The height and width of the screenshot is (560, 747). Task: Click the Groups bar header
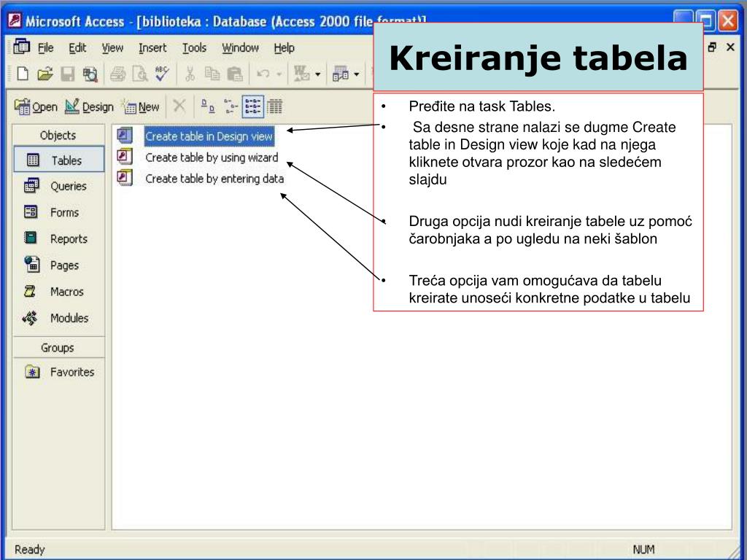pos(58,348)
